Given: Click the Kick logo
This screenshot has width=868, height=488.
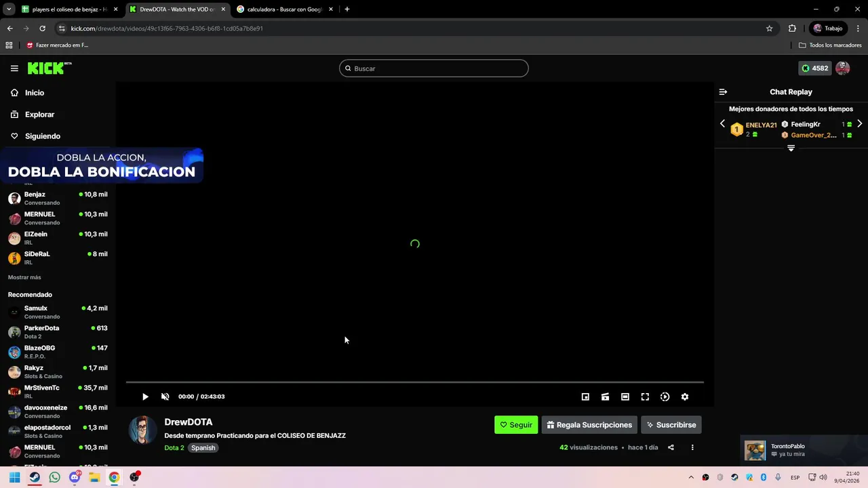Looking at the screenshot, I should pyautogui.click(x=49, y=68).
